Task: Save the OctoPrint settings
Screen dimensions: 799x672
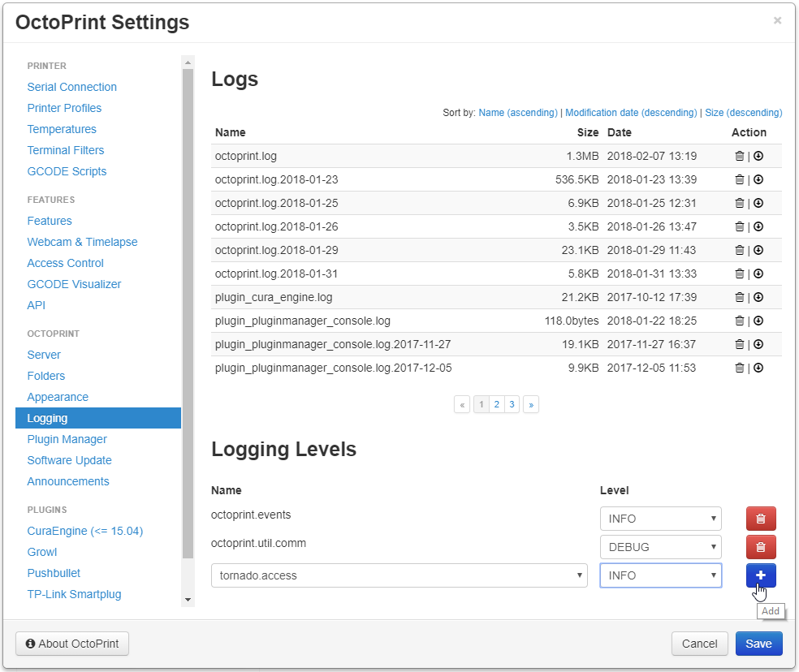Action: tap(758, 643)
